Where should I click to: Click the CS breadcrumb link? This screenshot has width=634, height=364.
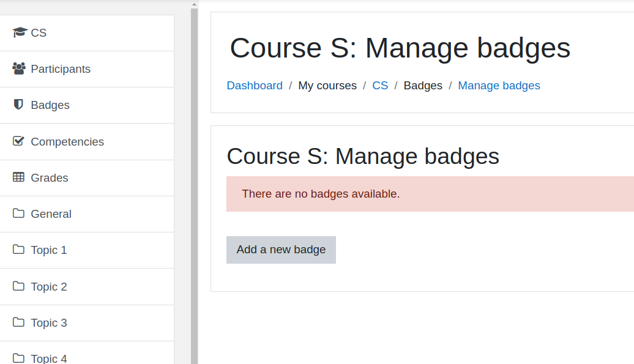pyautogui.click(x=380, y=86)
